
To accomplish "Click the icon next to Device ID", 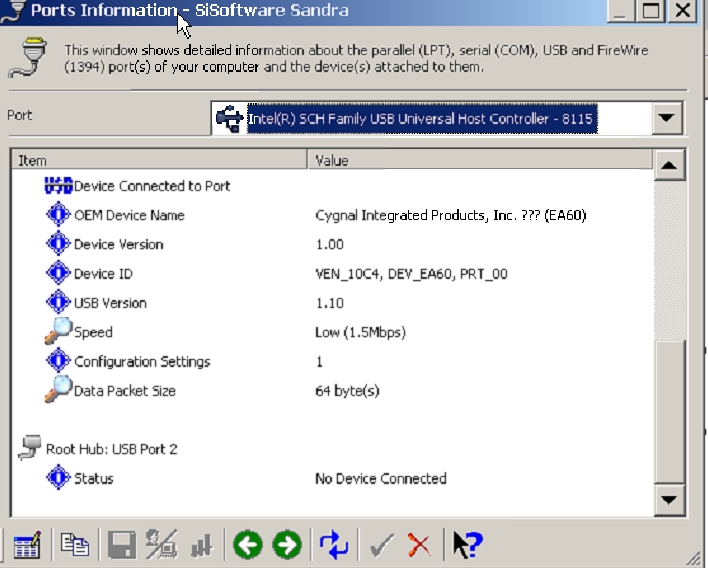I will (58, 273).
